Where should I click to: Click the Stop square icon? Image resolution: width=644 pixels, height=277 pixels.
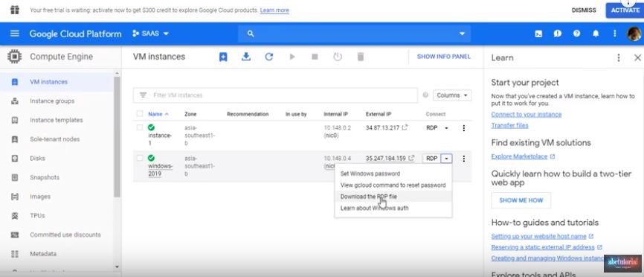(315, 57)
